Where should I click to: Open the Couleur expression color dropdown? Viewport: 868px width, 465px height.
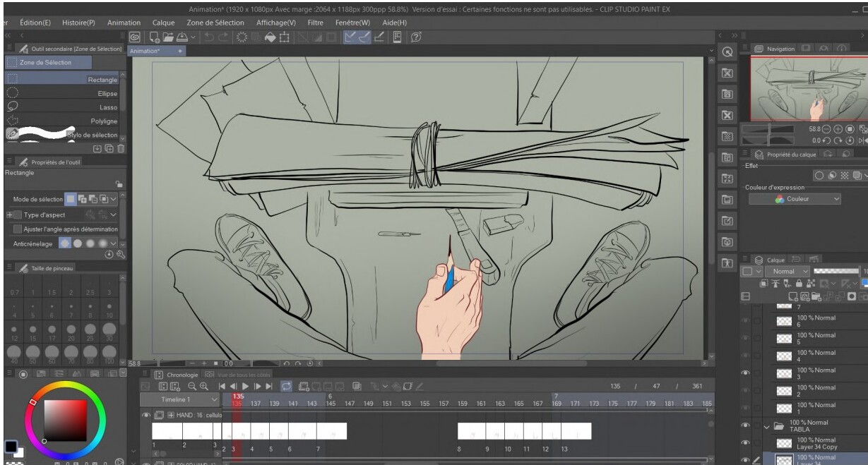[795, 200]
